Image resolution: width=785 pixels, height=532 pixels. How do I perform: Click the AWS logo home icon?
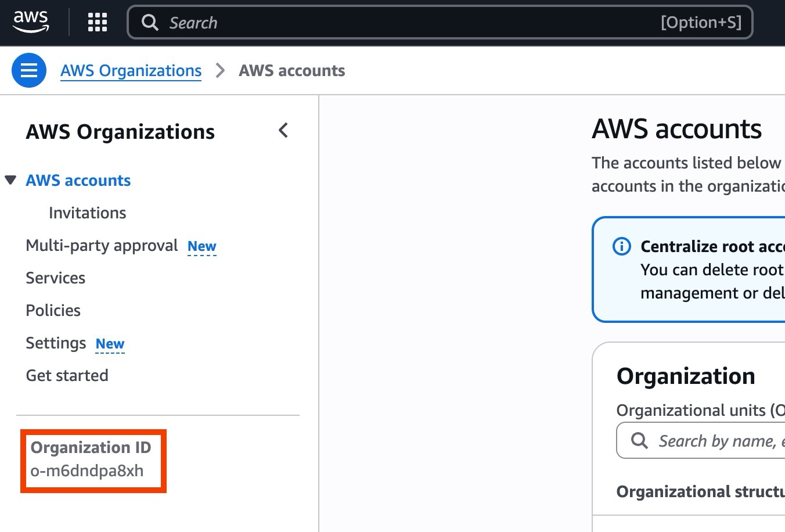31,22
